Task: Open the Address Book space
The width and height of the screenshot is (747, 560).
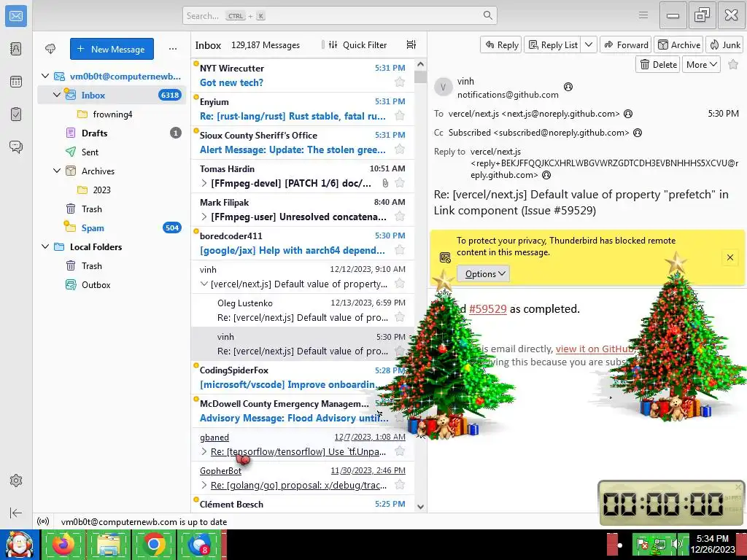Action: 16,49
